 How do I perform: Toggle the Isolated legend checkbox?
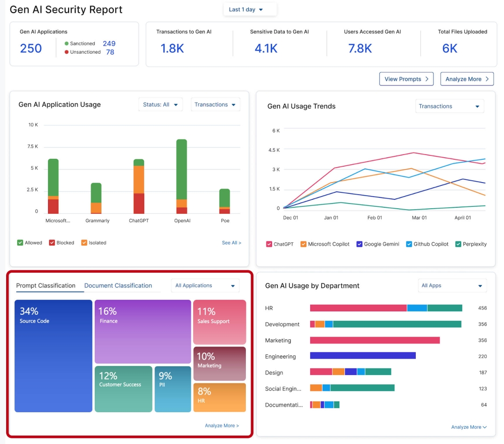coord(84,243)
